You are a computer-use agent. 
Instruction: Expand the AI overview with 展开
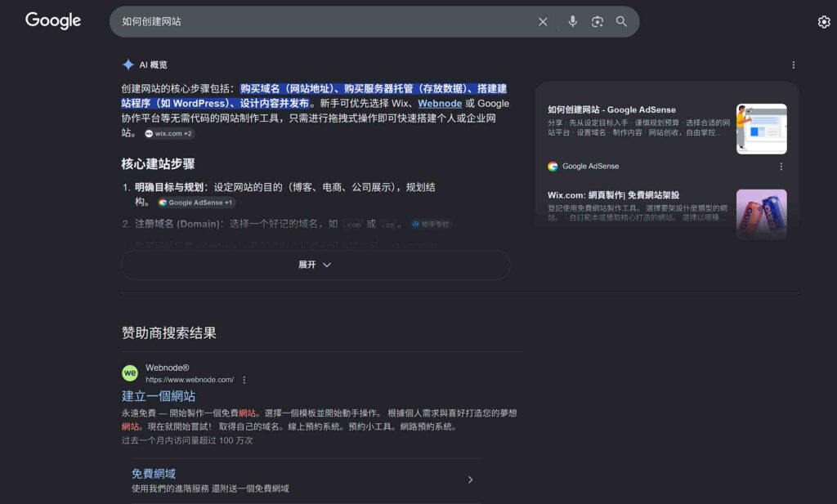point(315,265)
